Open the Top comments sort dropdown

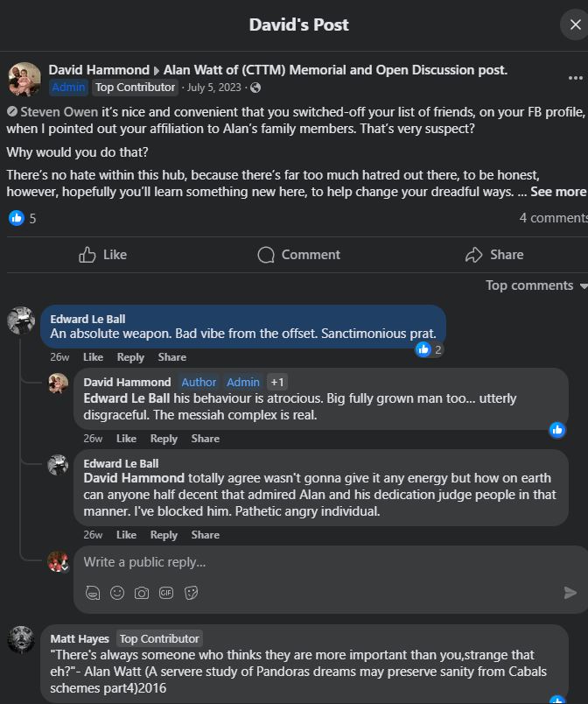536,285
